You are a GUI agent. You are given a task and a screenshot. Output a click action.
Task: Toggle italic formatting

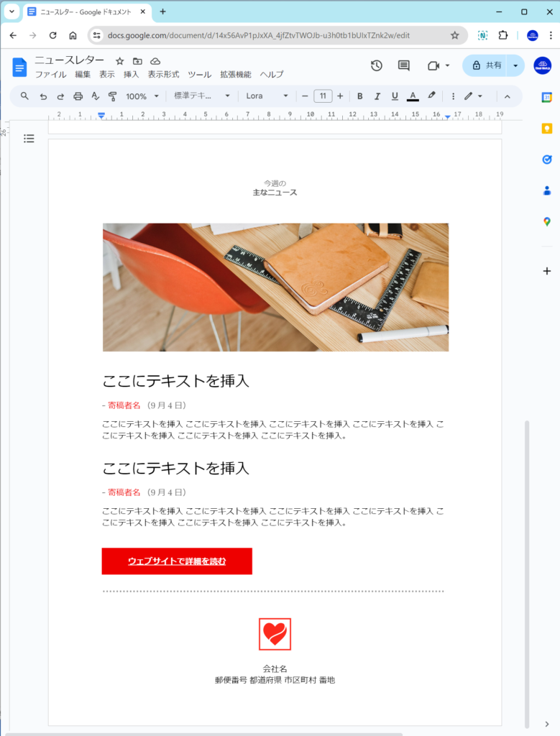point(377,96)
